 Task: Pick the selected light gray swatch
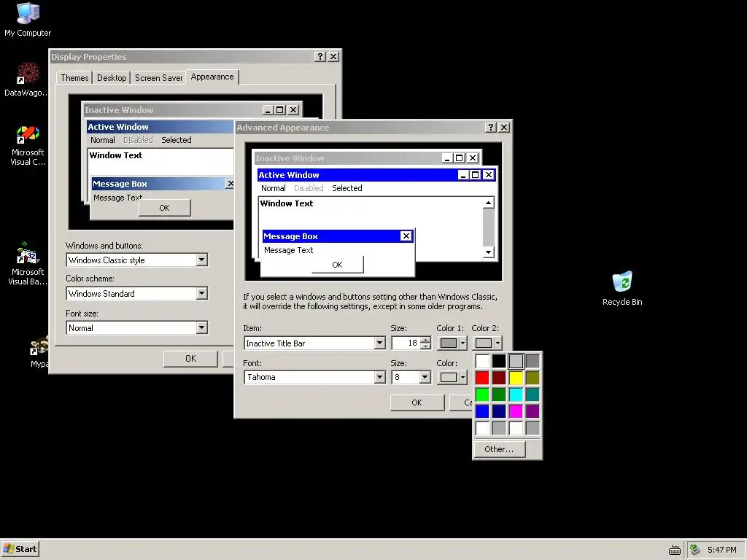tap(516, 361)
